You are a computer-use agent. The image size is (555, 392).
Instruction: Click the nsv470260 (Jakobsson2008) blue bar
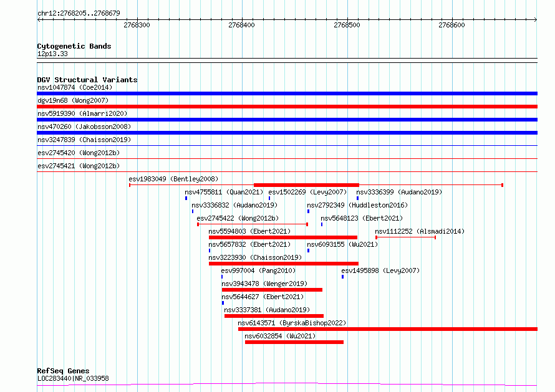tap(287, 133)
